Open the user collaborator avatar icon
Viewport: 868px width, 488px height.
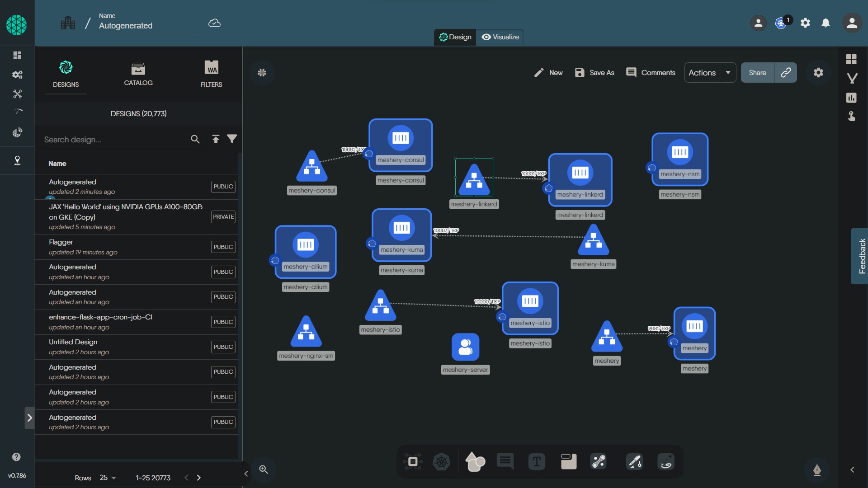pos(759,23)
